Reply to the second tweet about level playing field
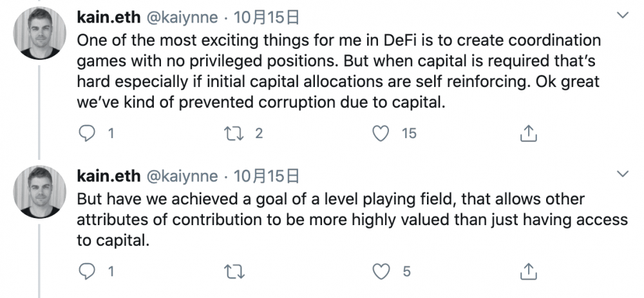The width and height of the screenshot is (644, 298). 86,272
